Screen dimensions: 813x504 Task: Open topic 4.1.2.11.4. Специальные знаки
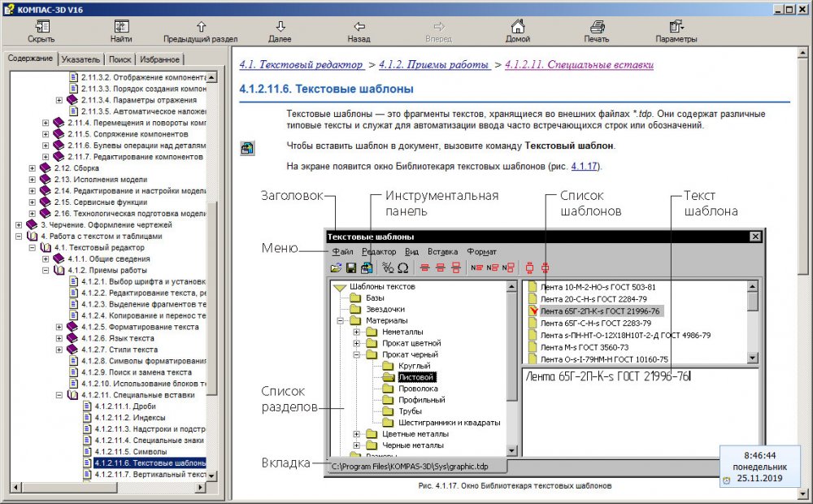(150, 441)
